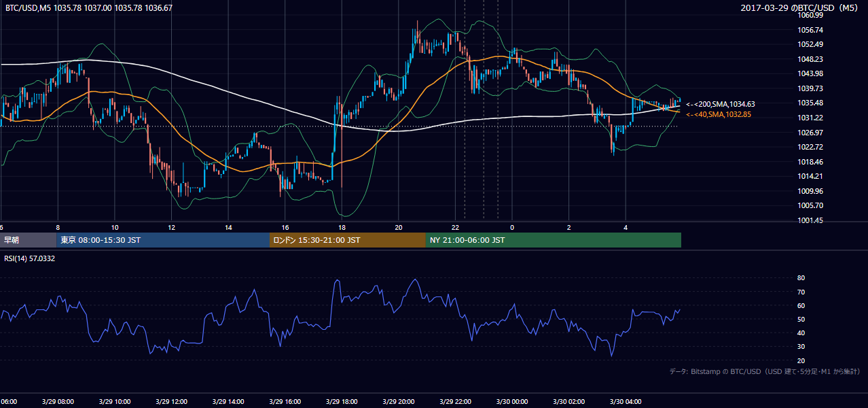The width and height of the screenshot is (868, 408).
Task: Click RSI scale value 70
Action: click(x=801, y=292)
